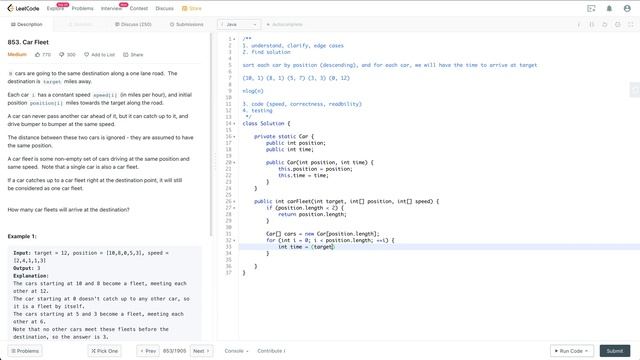Enter fullscreen editor mode
This screenshot has width=640, height=360.
631,24
